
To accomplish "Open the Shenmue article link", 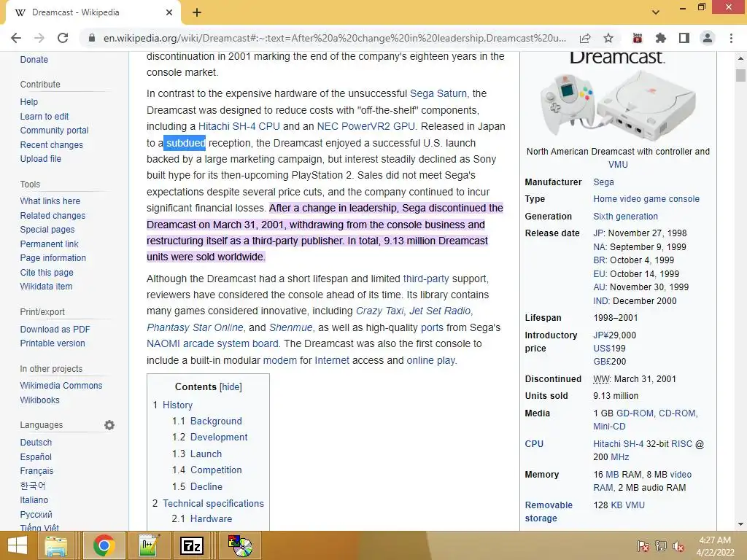I will (x=290, y=327).
